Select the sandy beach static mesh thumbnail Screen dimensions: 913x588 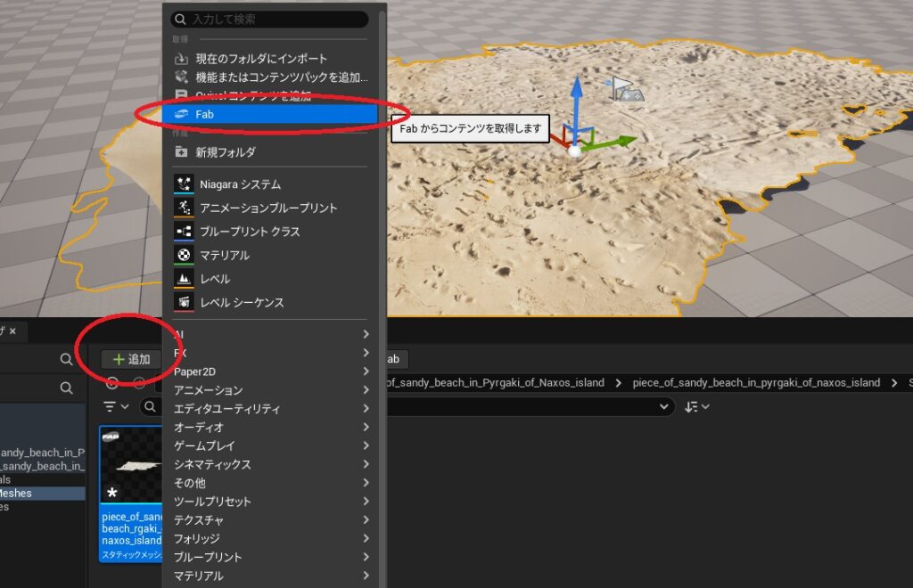132,468
